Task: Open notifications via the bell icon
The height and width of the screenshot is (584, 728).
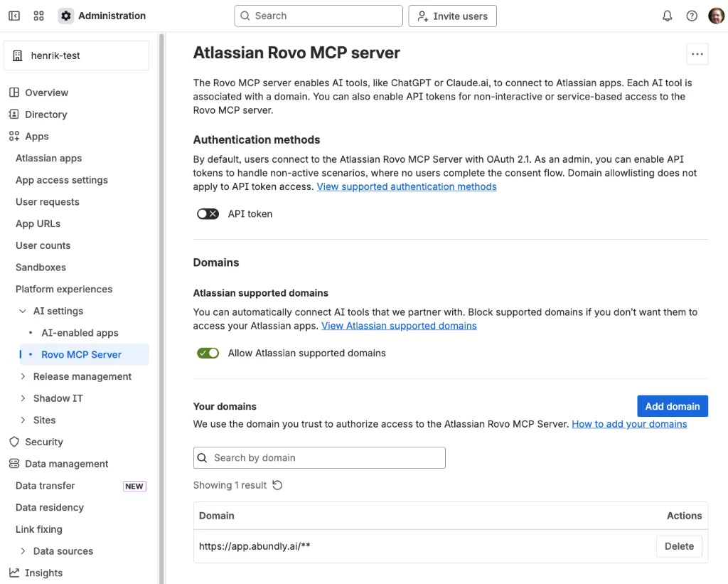Action: click(x=667, y=15)
